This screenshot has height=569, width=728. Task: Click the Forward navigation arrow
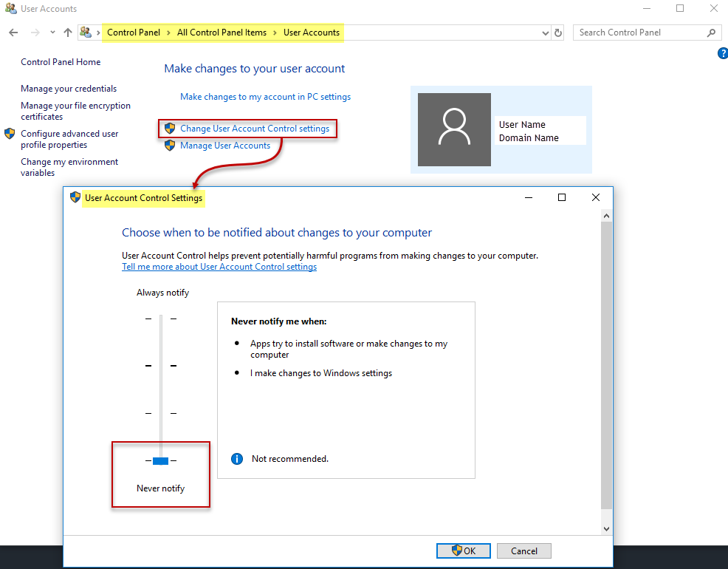click(35, 33)
